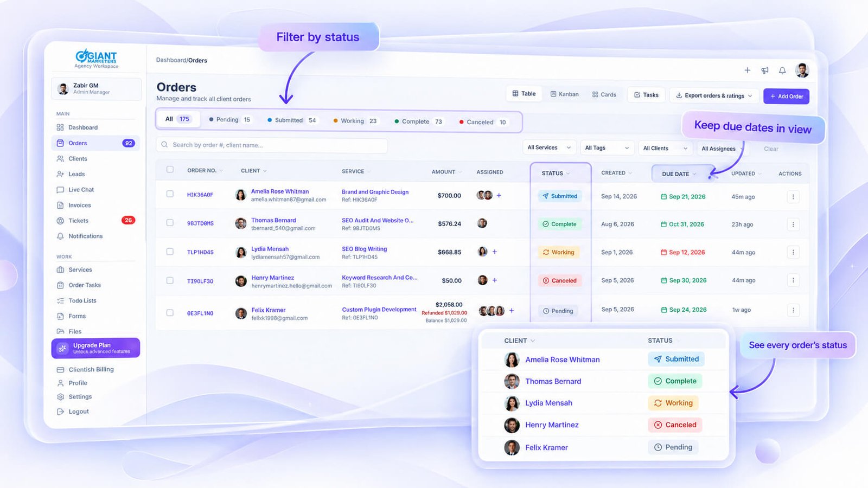Open actions menu for order 9BJTD0MS
Viewport: 868px width, 488px height.
click(x=793, y=224)
